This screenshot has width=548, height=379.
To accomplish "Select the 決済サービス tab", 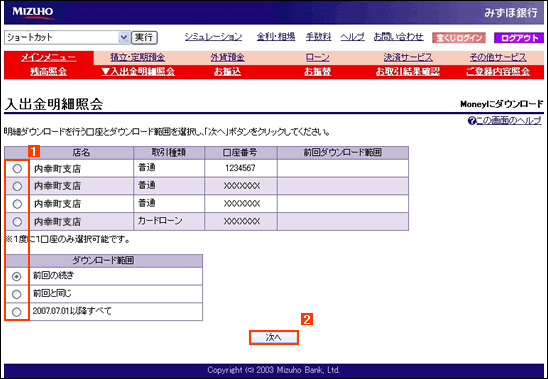I will 408,57.
